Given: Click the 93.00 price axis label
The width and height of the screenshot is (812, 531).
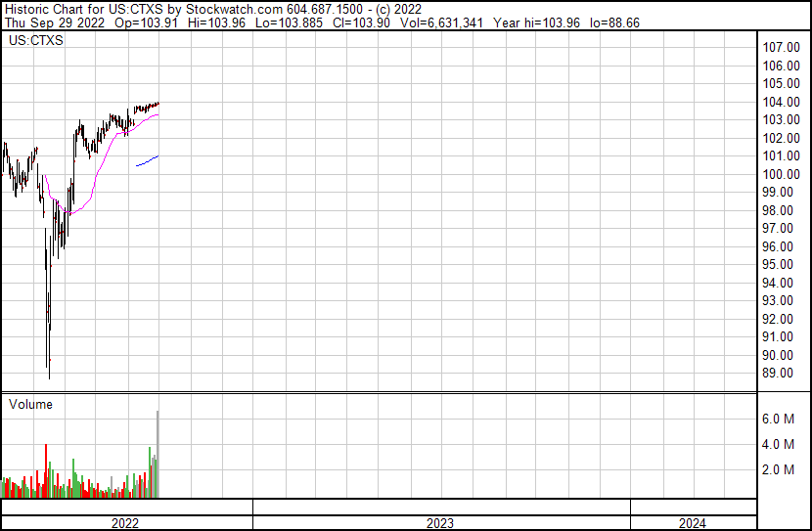Looking at the screenshot, I should [778, 300].
